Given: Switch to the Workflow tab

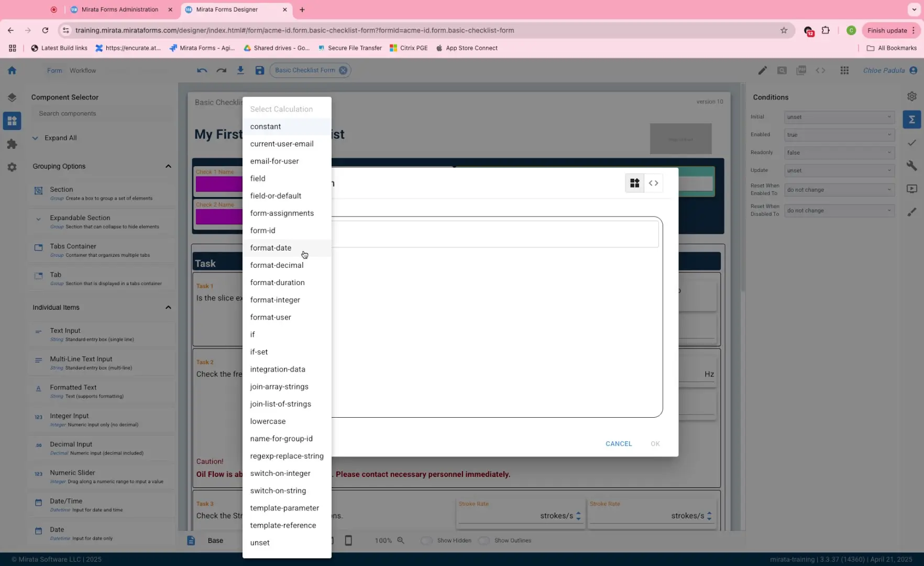Looking at the screenshot, I should [x=83, y=70].
